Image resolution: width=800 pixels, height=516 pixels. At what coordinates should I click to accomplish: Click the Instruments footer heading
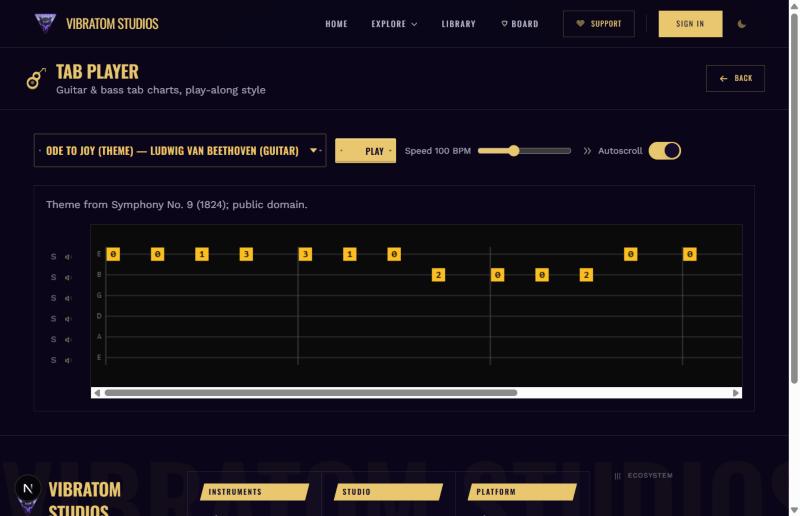pyautogui.click(x=255, y=492)
